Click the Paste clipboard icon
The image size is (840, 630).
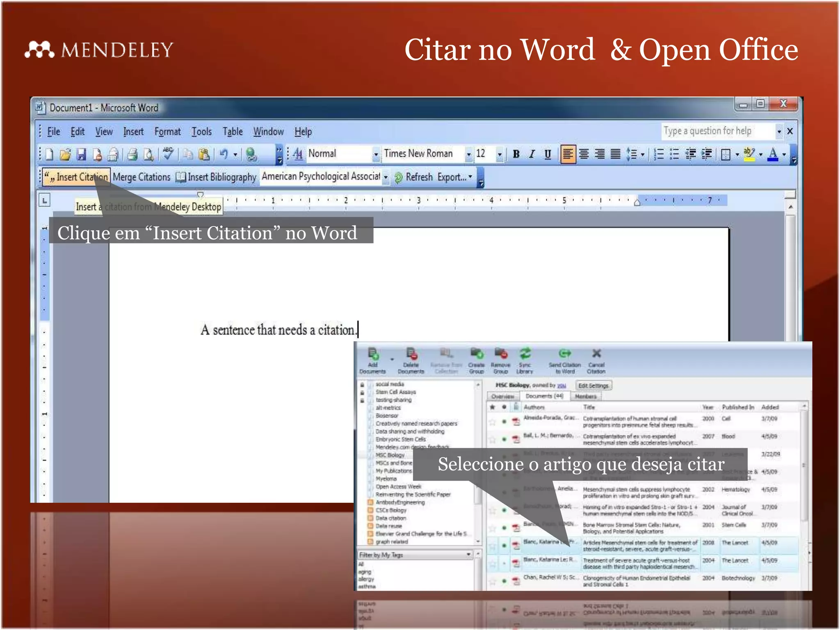pyautogui.click(x=204, y=154)
